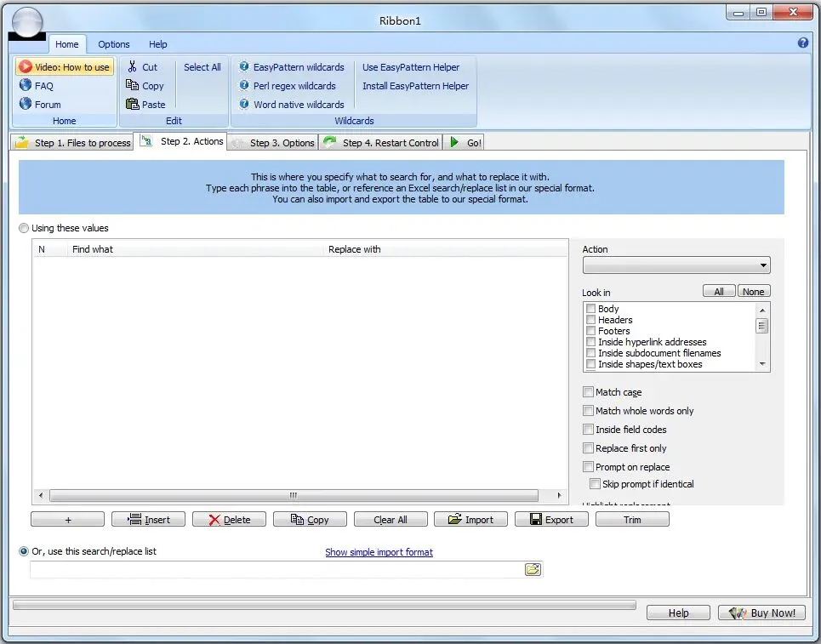Open Word native wildcards help
The image size is (821, 644).
tap(292, 104)
